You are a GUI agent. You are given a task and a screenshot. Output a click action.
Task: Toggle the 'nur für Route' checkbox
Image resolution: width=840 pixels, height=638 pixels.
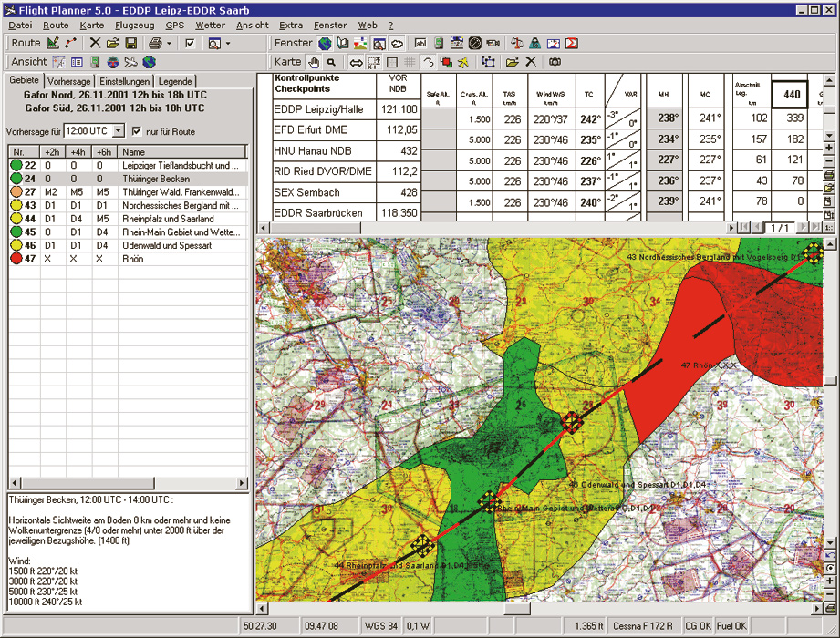[137, 131]
